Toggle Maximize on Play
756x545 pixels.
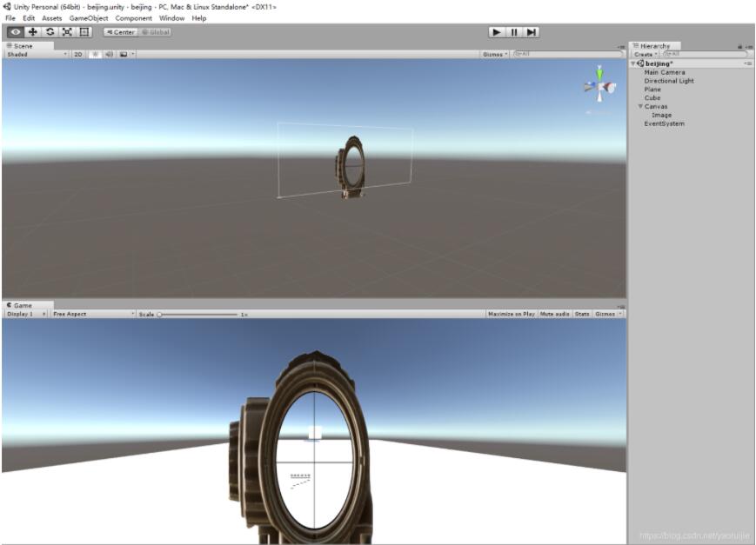click(x=511, y=314)
